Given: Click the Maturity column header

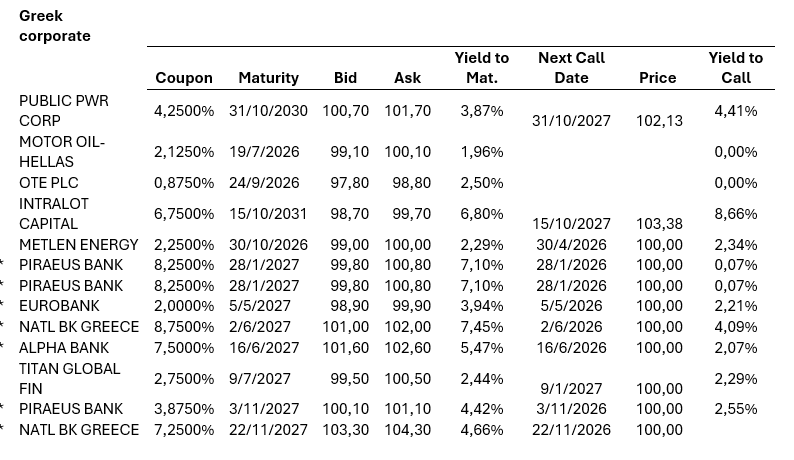Looking at the screenshot, I should pos(268,78).
